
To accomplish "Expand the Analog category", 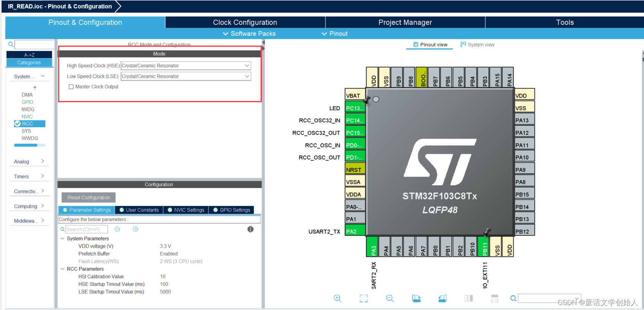I will (43, 161).
